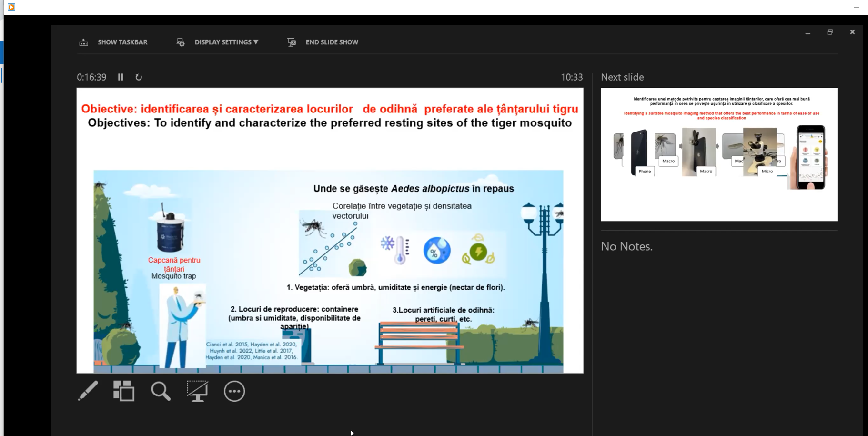The image size is (868, 436).
Task: Select the pen and laser pointer tool
Action: pyautogui.click(x=88, y=391)
